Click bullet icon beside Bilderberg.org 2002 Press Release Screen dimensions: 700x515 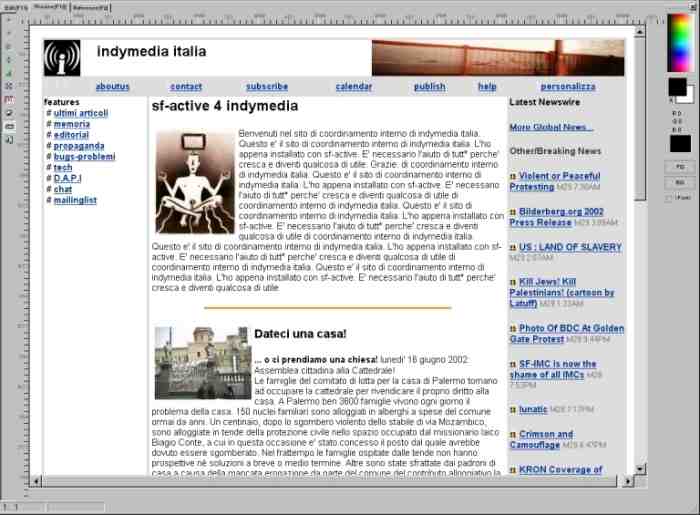click(x=513, y=212)
